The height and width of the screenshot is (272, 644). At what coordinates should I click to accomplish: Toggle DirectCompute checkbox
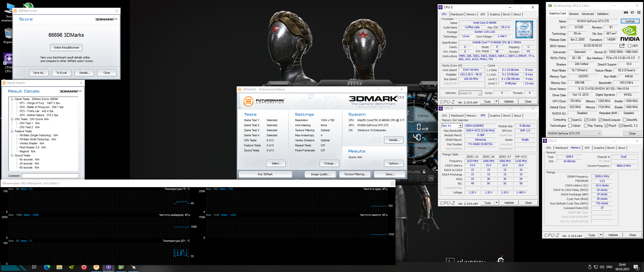[x=600, y=120]
